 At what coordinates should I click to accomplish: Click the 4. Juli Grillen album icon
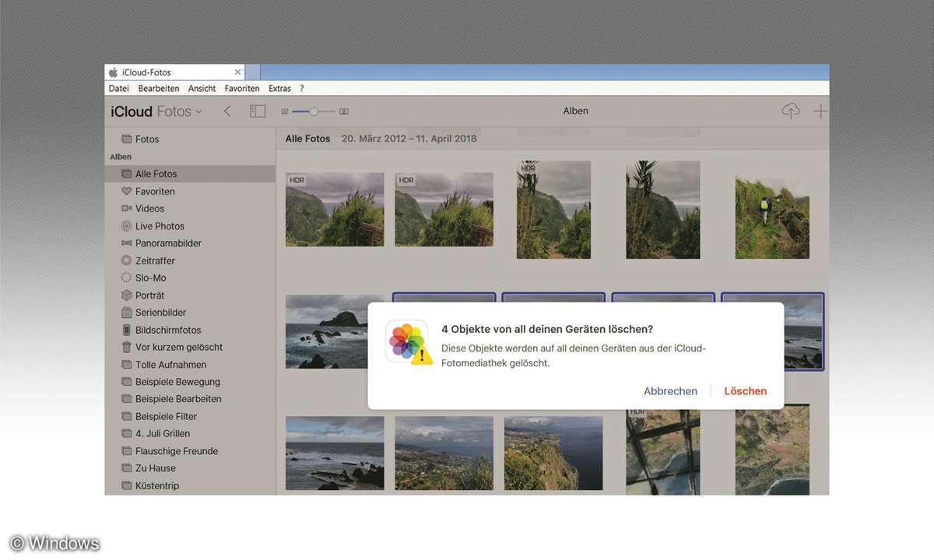(x=126, y=434)
